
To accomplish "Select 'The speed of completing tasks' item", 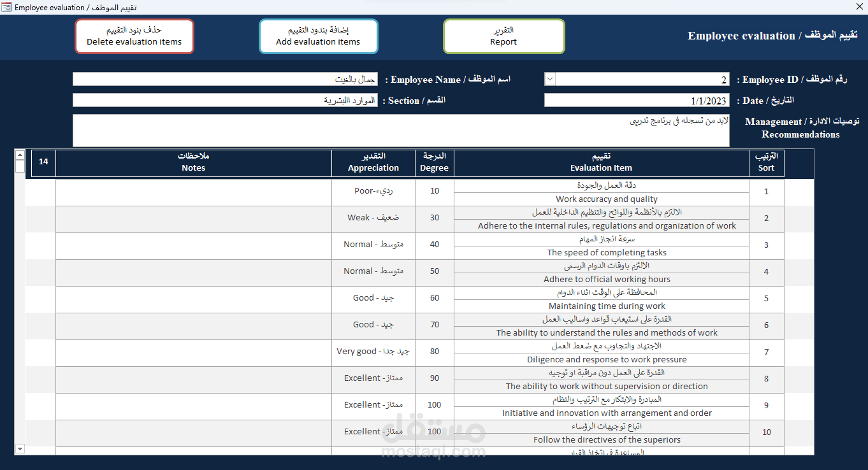I will point(602,252).
